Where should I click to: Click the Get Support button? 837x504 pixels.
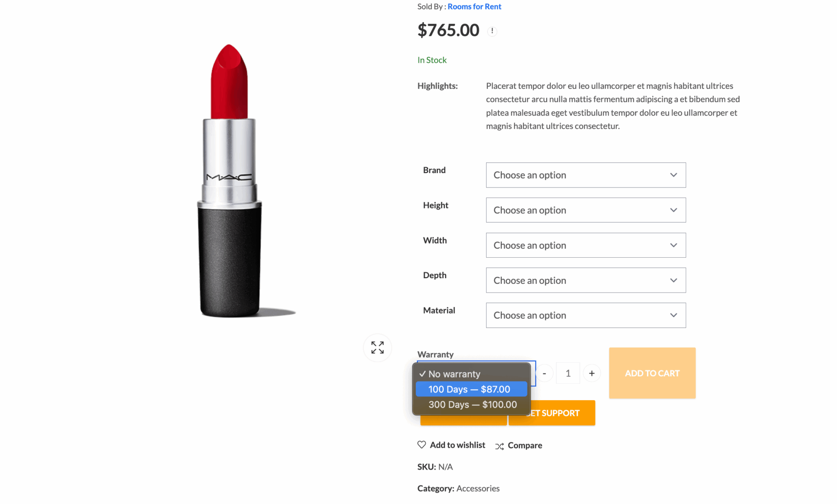click(552, 413)
